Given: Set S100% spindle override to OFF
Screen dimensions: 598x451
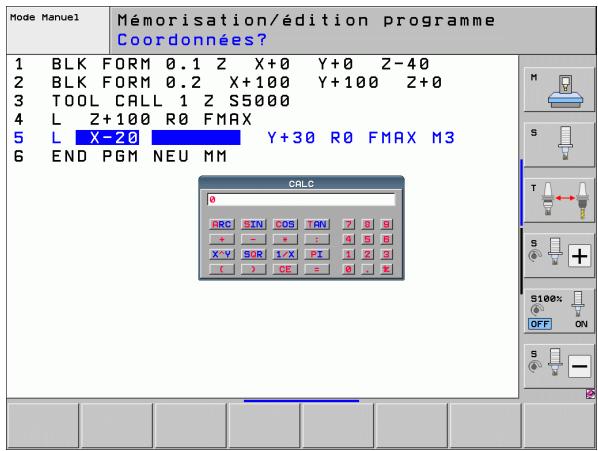Looking at the screenshot, I should tap(540, 324).
